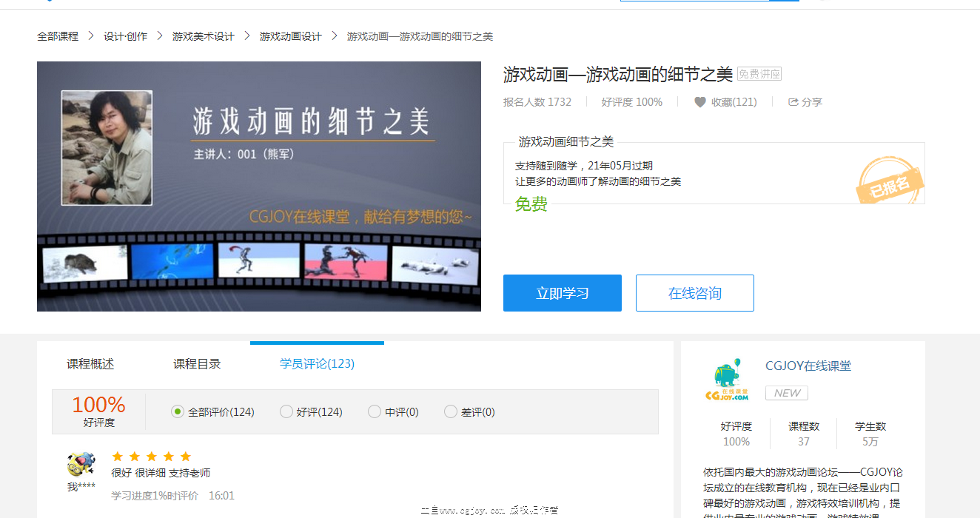The width and height of the screenshot is (980, 518).
Task: Open the 学员评论(123) tab
Action: (317, 363)
